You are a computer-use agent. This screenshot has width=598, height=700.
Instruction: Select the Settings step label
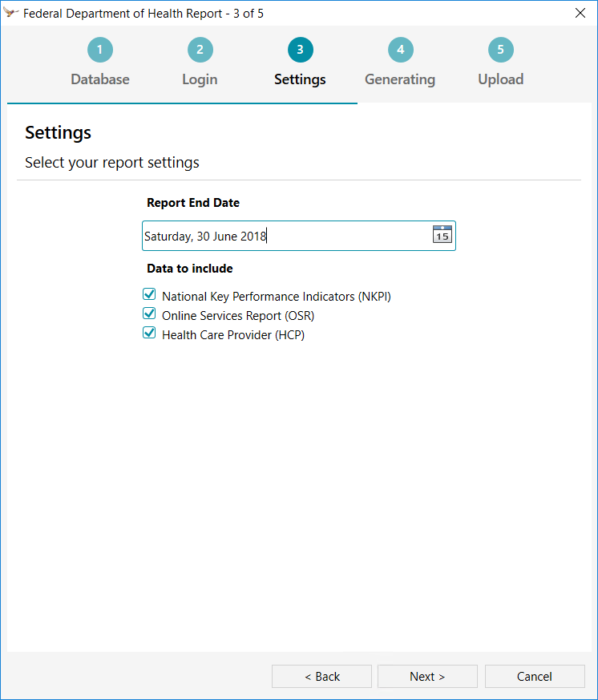pyautogui.click(x=300, y=80)
